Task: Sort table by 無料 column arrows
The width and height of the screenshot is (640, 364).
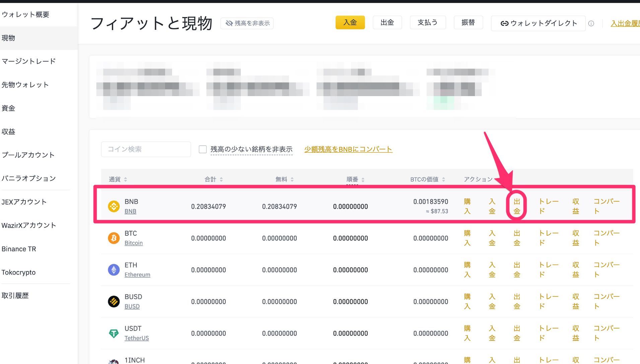Action: click(x=292, y=179)
